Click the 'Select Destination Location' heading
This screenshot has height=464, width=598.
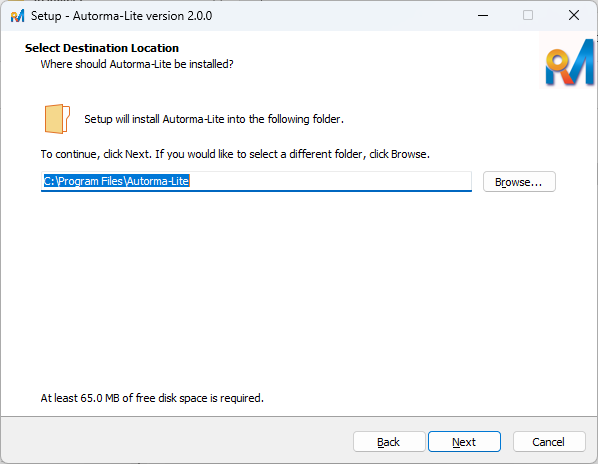102,48
